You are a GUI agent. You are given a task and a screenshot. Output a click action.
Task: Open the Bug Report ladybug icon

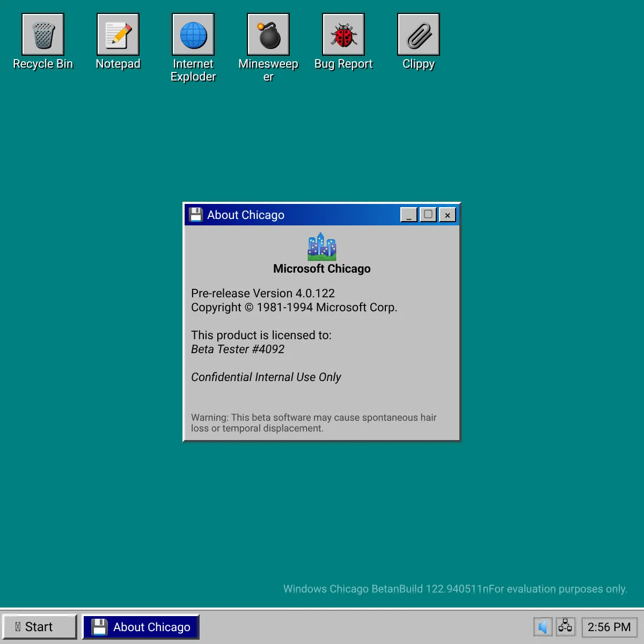pyautogui.click(x=343, y=34)
